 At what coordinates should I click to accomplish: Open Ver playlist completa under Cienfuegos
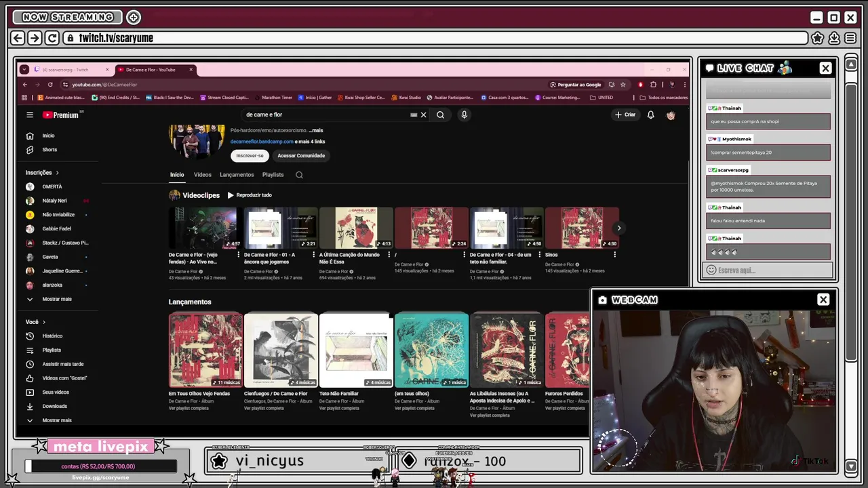[x=264, y=408]
